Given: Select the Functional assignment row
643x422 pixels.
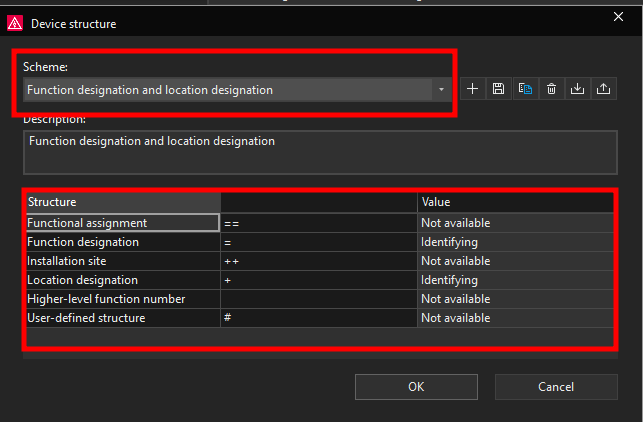Looking at the screenshot, I should click(x=122, y=223).
